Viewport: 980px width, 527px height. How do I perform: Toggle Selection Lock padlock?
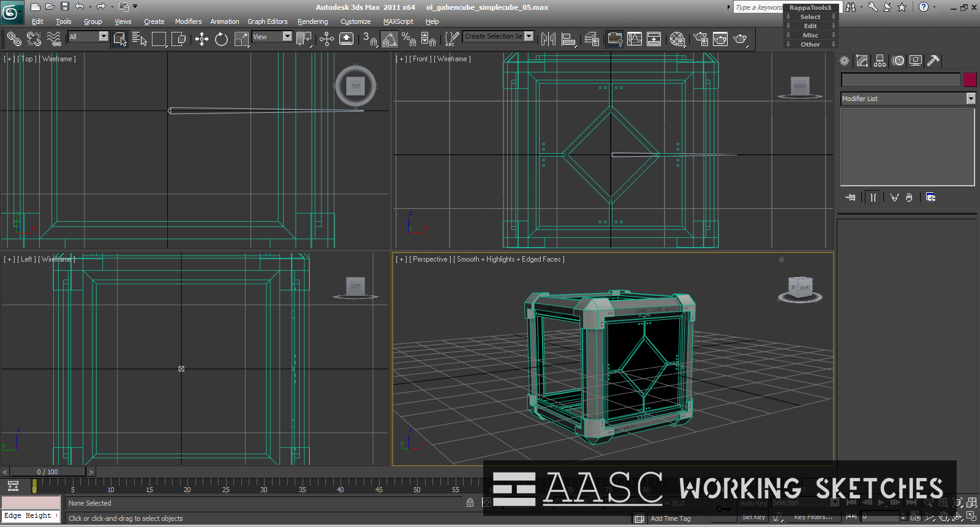pos(470,502)
